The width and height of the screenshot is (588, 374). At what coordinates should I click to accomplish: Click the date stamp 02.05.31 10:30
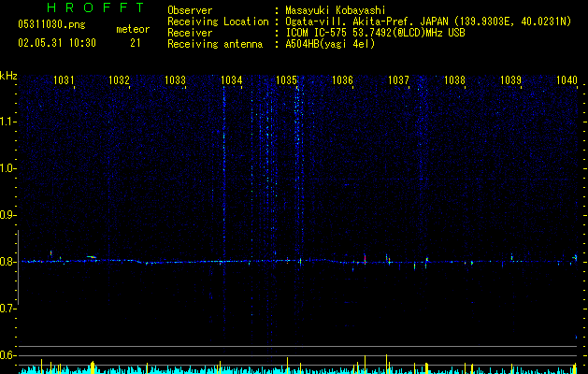pos(57,43)
